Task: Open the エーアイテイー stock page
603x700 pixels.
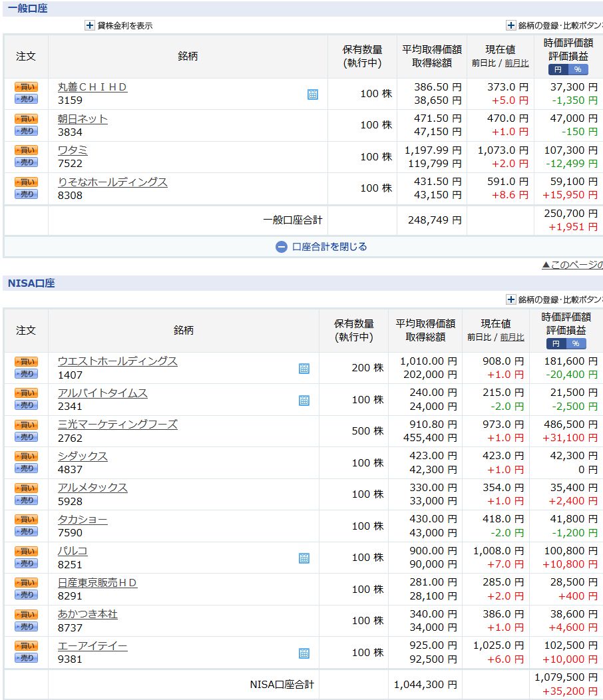Action: point(93,646)
